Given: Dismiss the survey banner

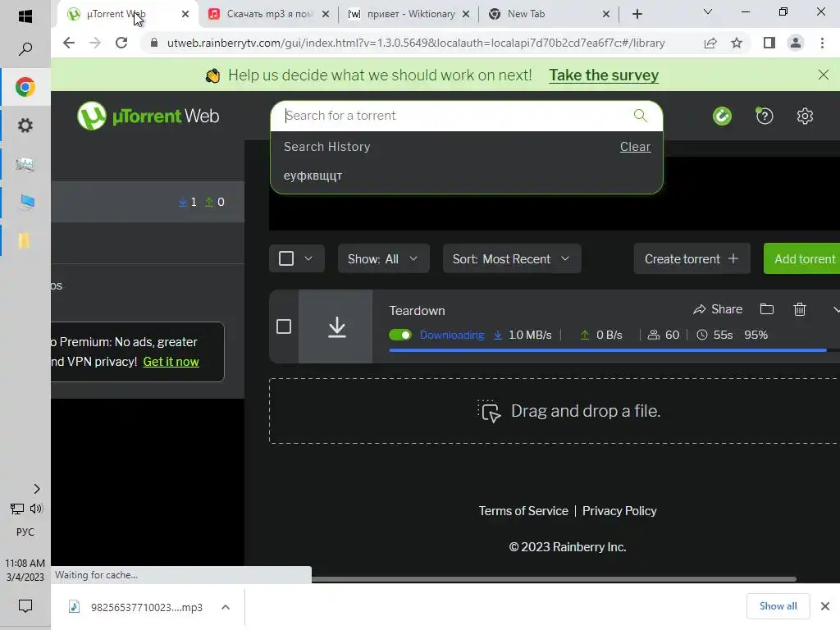Looking at the screenshot, I should pyautogui.click(x=824, y=75).
